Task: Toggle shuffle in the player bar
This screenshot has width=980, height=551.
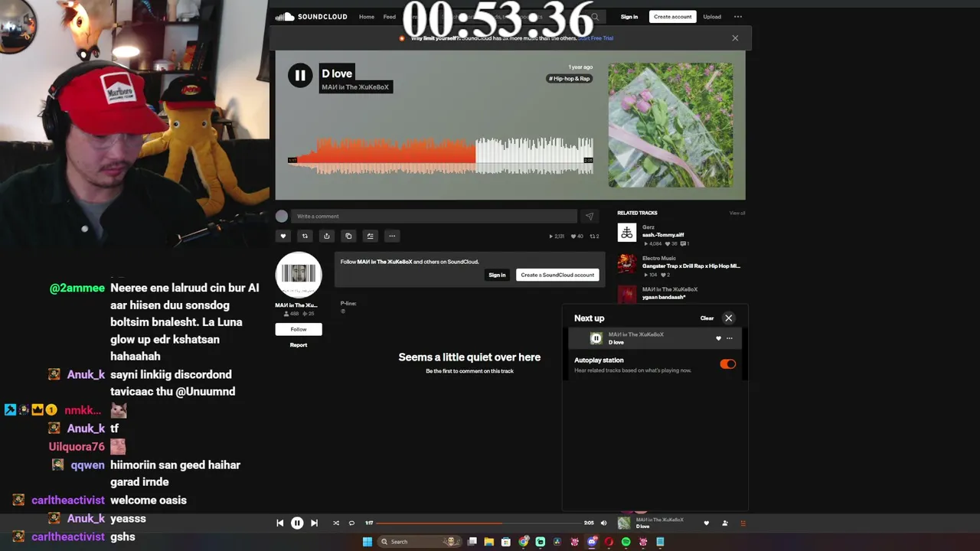Action: [335, 523]
